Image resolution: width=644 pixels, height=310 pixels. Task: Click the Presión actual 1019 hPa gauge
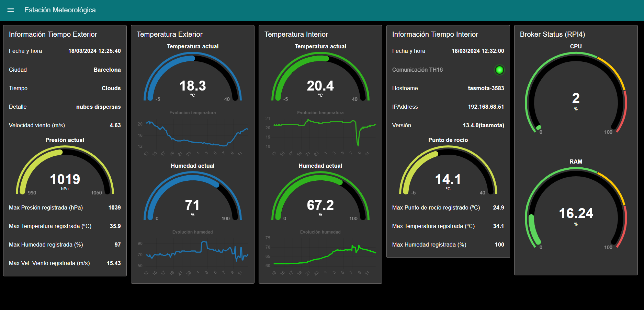click(65, 170)
